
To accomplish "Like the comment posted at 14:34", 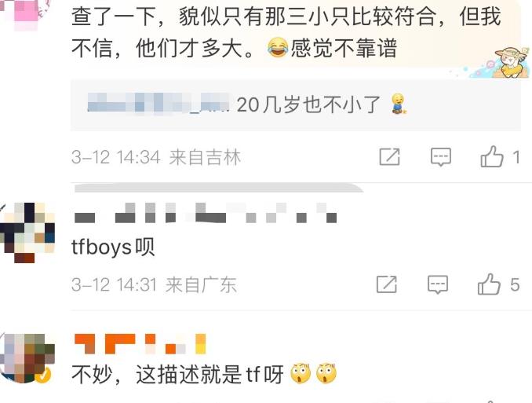I will point(492,156).
